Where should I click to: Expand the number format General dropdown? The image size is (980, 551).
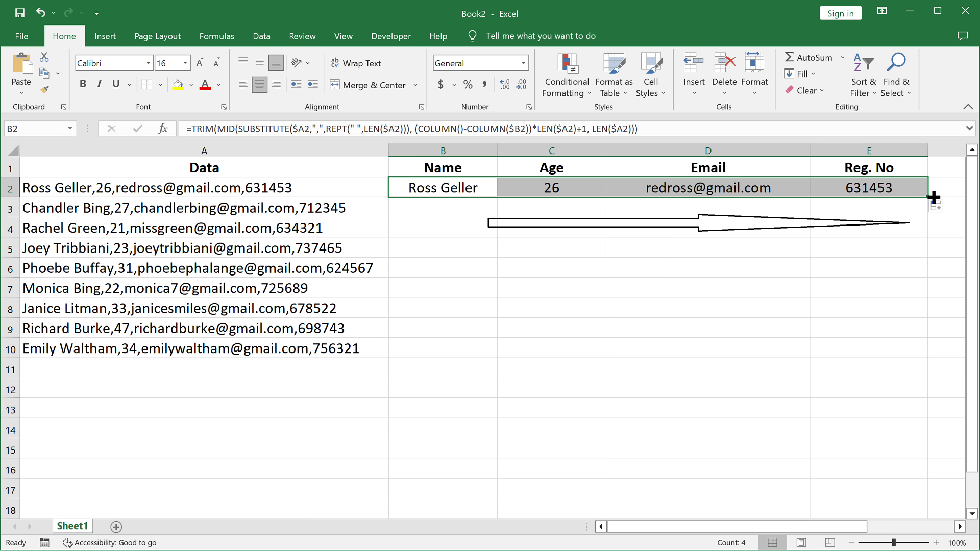(x=523, y=63)
